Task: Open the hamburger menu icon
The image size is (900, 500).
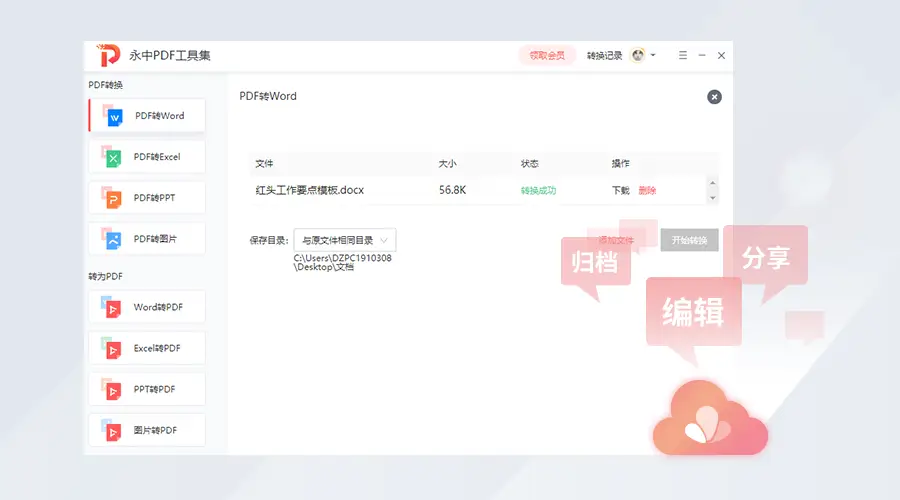Action: 682,55
